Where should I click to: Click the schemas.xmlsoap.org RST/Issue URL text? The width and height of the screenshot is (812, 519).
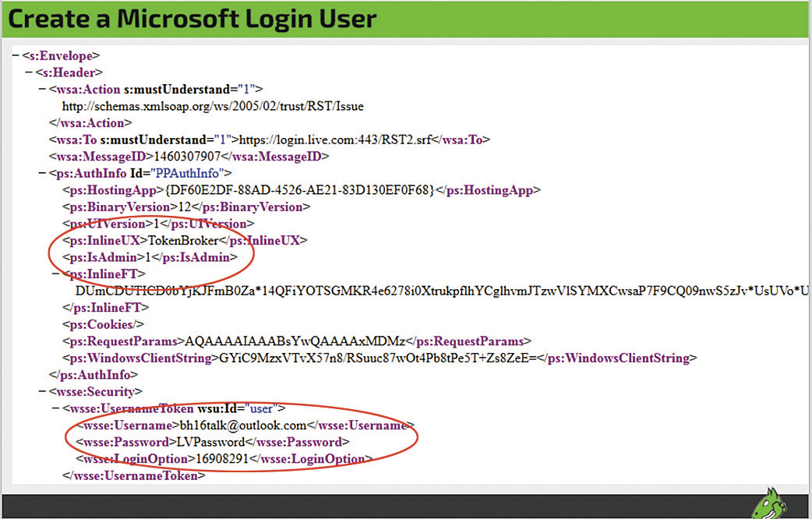coord(213,106)
